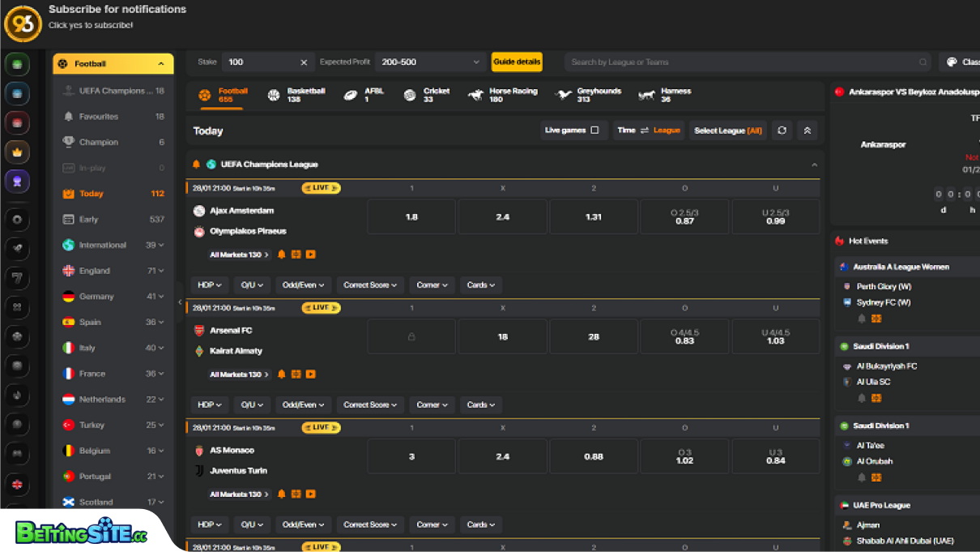The width and height of the screenshot is (980, 552).
Task: Click the notification bell beside UEFA Champions League header
Action: pyautogui.click(x=196, y=165)
